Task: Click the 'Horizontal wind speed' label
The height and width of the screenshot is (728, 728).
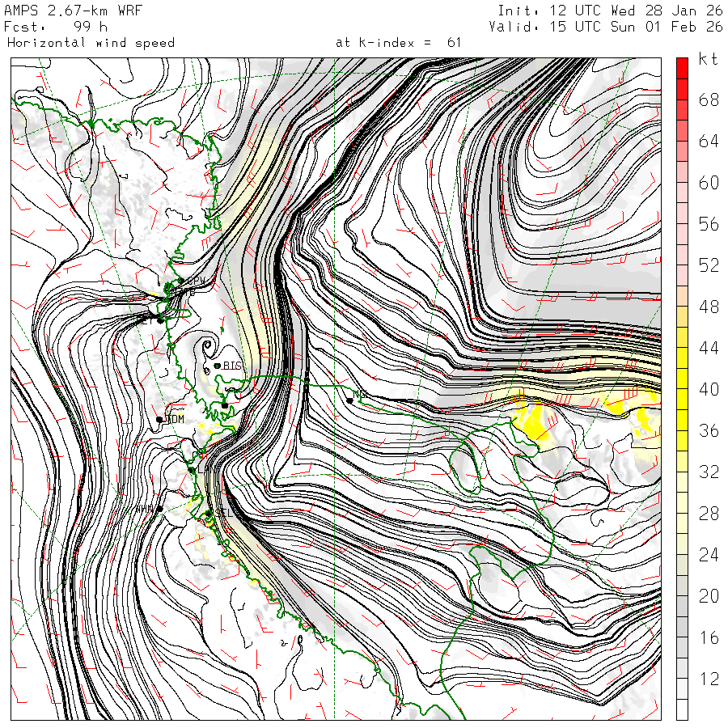Action: 91,42
